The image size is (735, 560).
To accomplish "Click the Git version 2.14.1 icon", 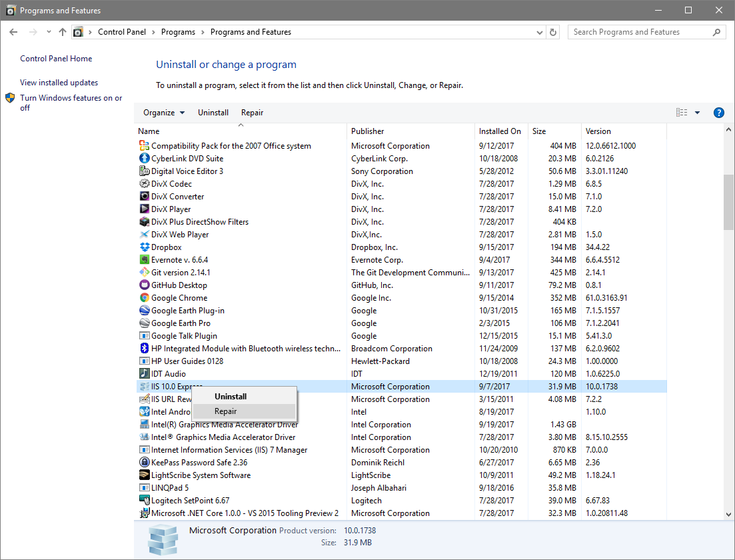I will (145, 273).
